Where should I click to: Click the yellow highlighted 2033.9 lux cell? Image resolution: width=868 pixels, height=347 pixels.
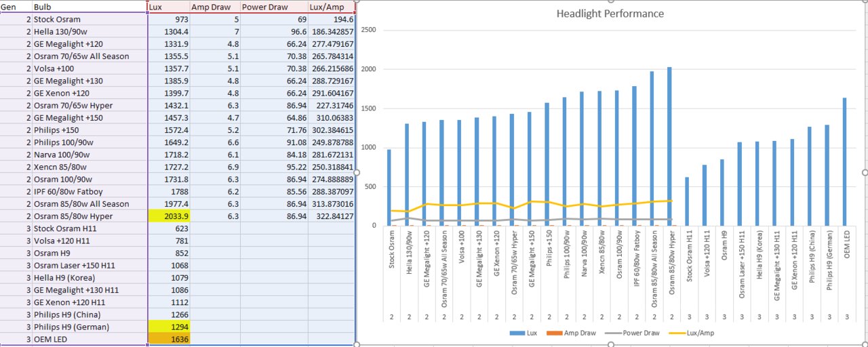click(169, 216)
